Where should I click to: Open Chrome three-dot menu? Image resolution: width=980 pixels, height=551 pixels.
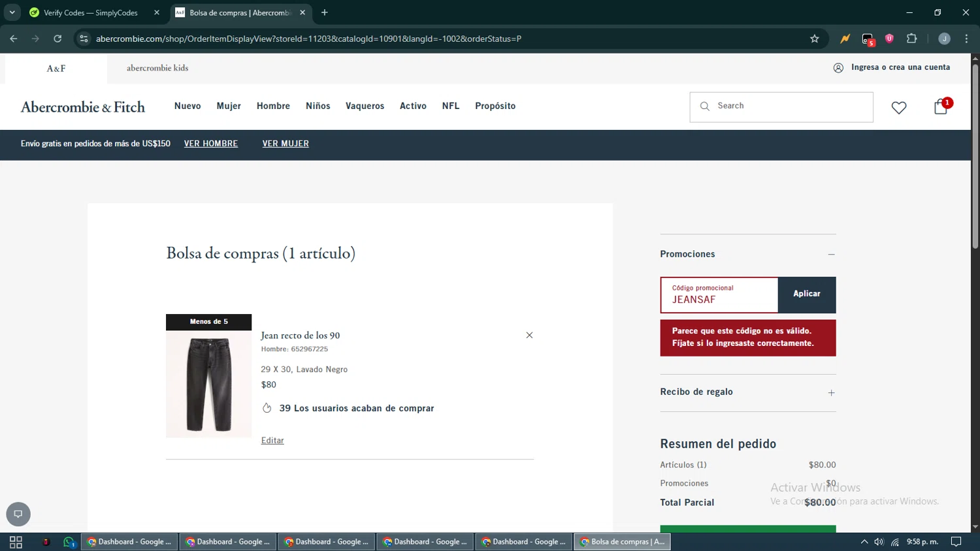pyautogui.click(x=966, y=39)
